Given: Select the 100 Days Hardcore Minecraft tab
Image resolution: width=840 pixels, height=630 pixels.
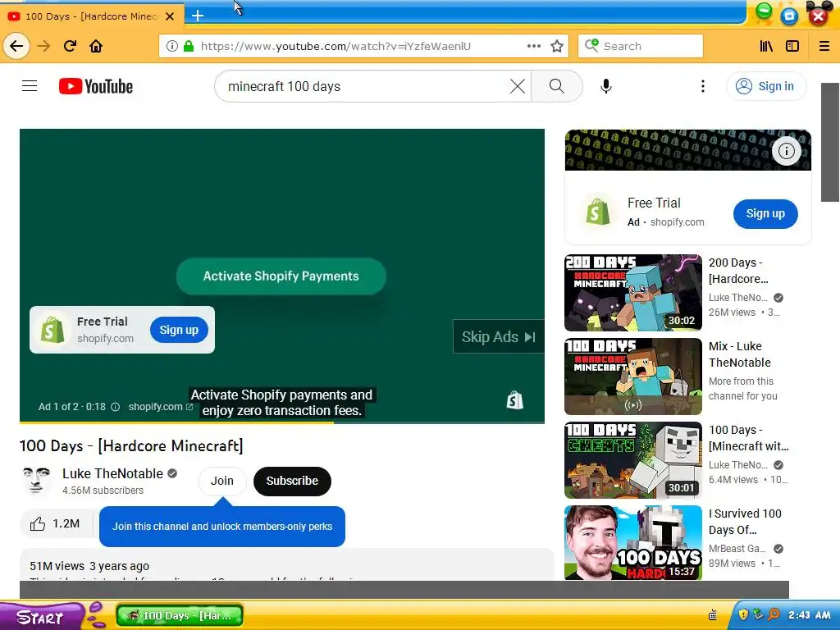Looking at the screenshot, I should (91, 16).
